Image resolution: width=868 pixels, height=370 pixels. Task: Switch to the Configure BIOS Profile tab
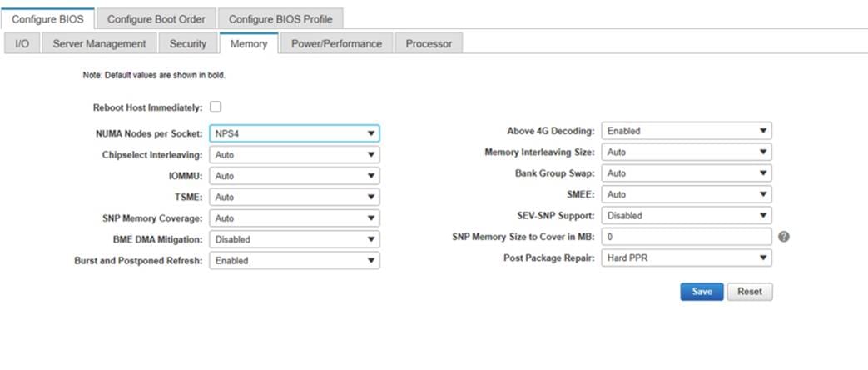point(280,19)
